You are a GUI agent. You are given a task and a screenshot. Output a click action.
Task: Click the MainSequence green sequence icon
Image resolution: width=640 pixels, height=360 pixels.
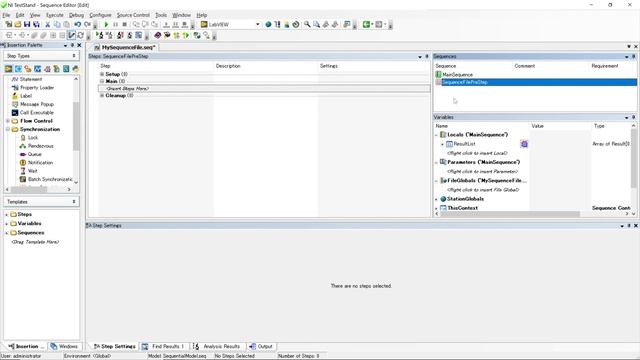[438, 75]
